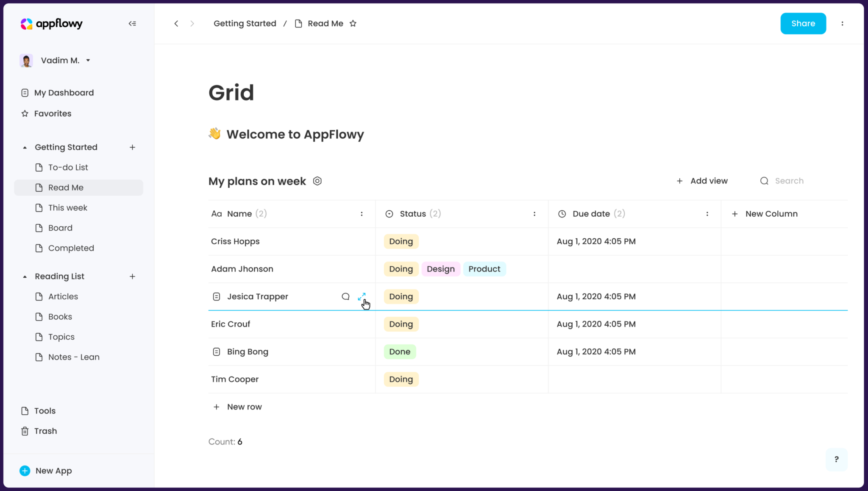The width and height of the screenshot is (868, 491).
Task: Click the green Done status tag
Action: pyautogui.click(x=399, y=352)
